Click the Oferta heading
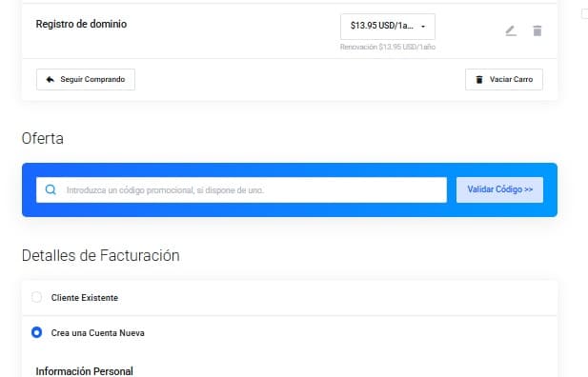This screenshot has height=377, width=588. 42,138
